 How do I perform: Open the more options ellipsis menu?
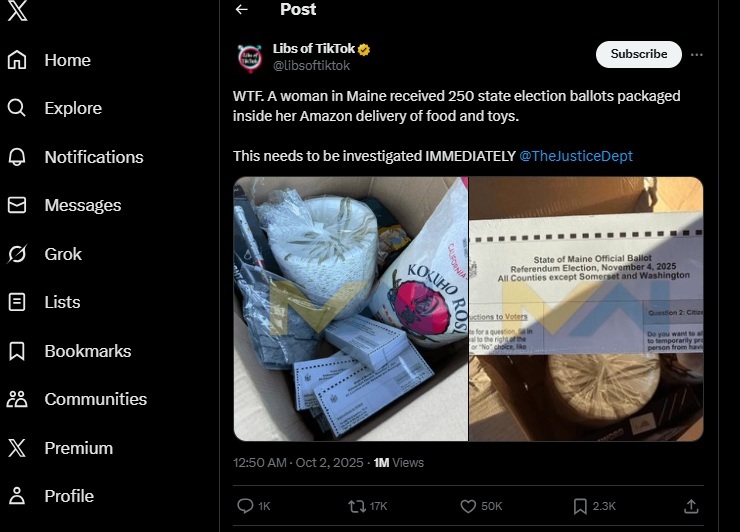[697, 54]
